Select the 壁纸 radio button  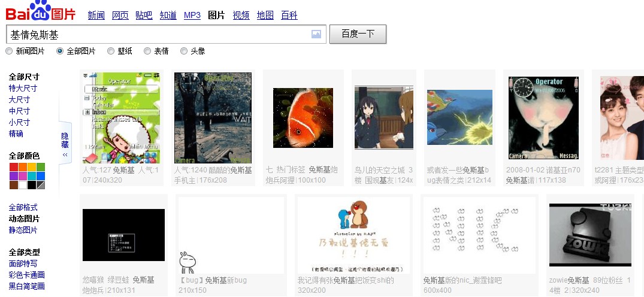(x=110, y=51)
